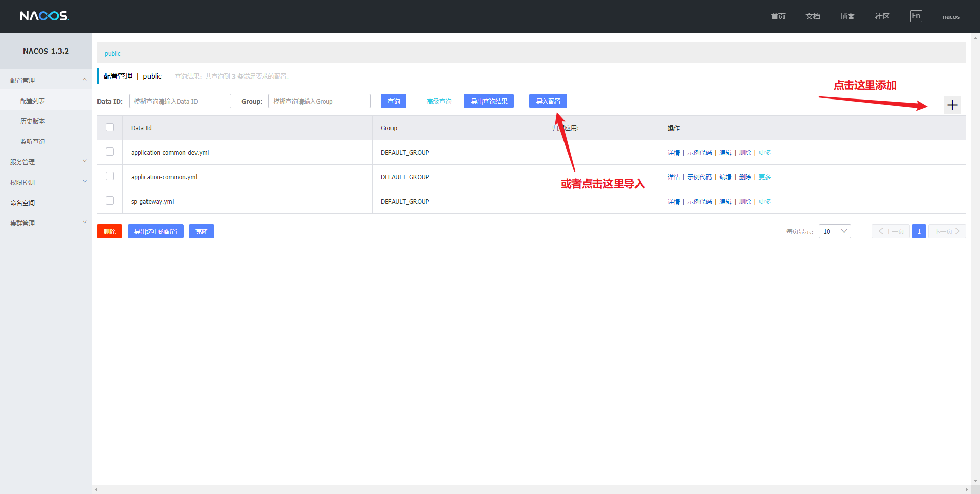Click 删除 link for application-common-dev.yml
This screenshot has height=494, width=980.
[x=745, y=153]
